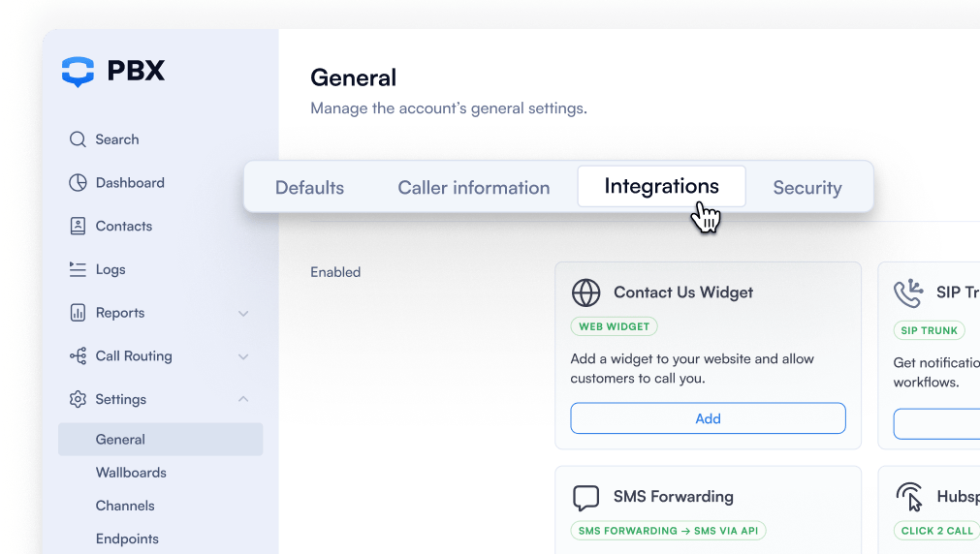Select the Security tab
The width and height of the screenshot is (980, 554).
click(806, 188)
